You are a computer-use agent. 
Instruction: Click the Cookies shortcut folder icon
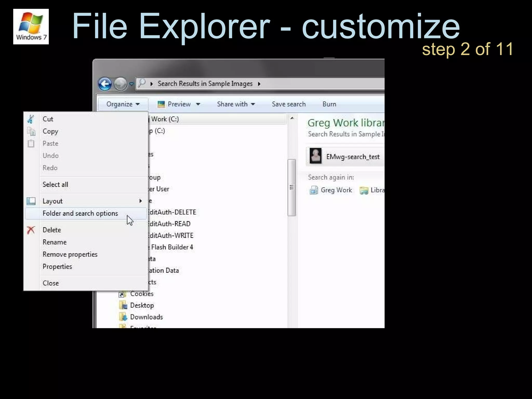click(123, 294)
